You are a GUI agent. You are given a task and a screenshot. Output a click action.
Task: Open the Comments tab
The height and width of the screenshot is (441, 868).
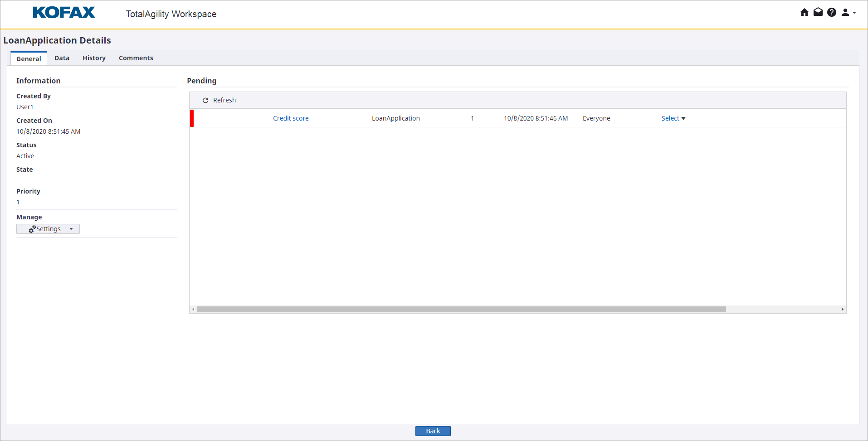(136, 58)
